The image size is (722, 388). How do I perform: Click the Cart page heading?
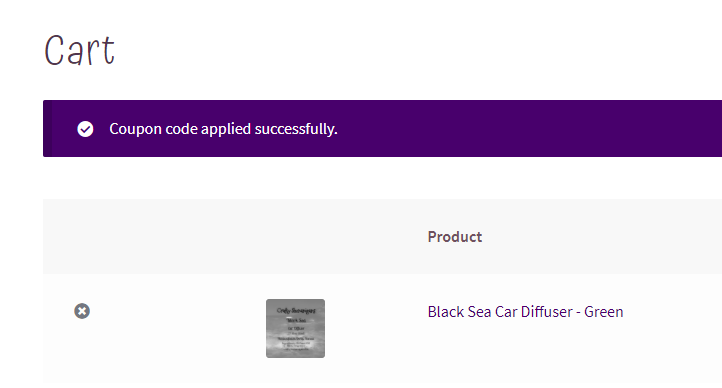79,50
